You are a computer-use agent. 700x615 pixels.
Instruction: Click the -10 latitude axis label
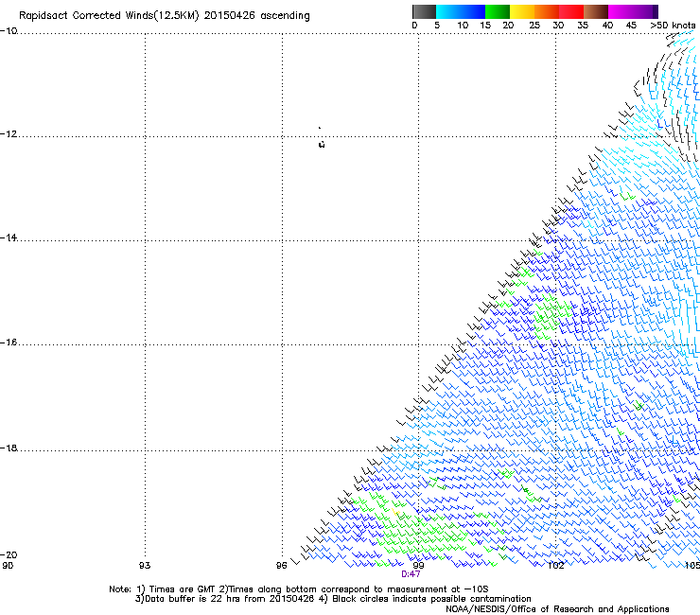[9, 31]
